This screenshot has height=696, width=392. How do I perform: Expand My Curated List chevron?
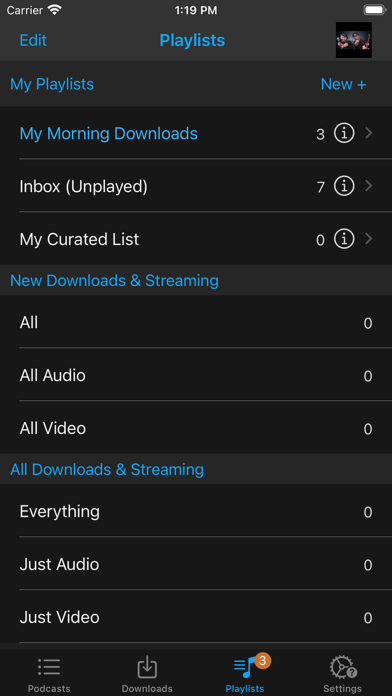(368, 239)
